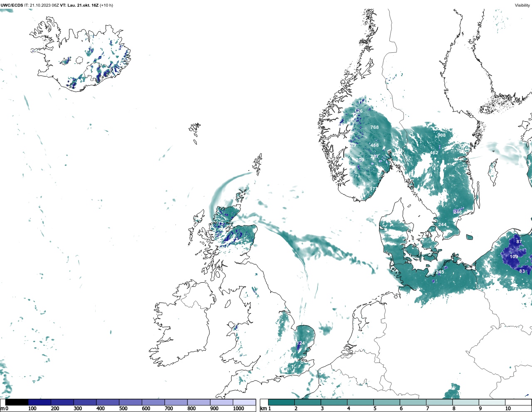Click the 'm' unit label of meters legend

click(x=2, y=409)
